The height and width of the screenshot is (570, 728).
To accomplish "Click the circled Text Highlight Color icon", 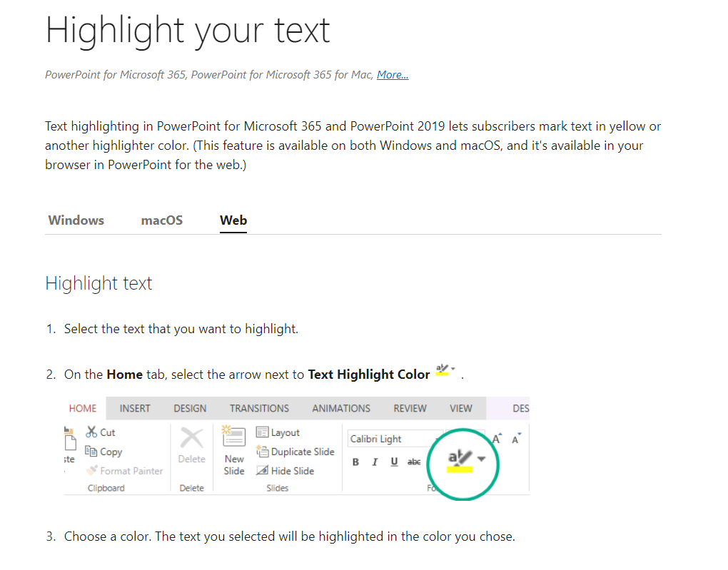I will point(460,460).
